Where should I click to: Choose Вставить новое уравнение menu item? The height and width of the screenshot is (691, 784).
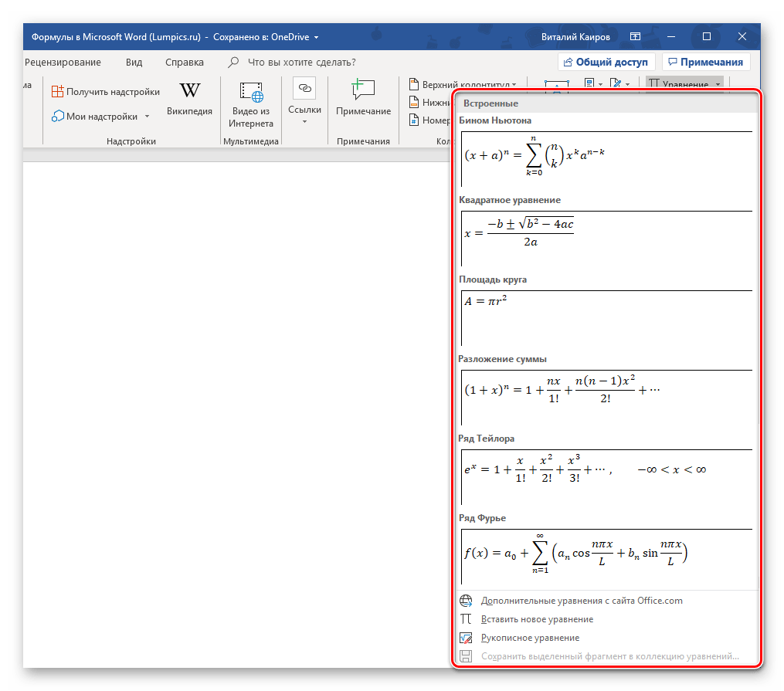[537, 619]
